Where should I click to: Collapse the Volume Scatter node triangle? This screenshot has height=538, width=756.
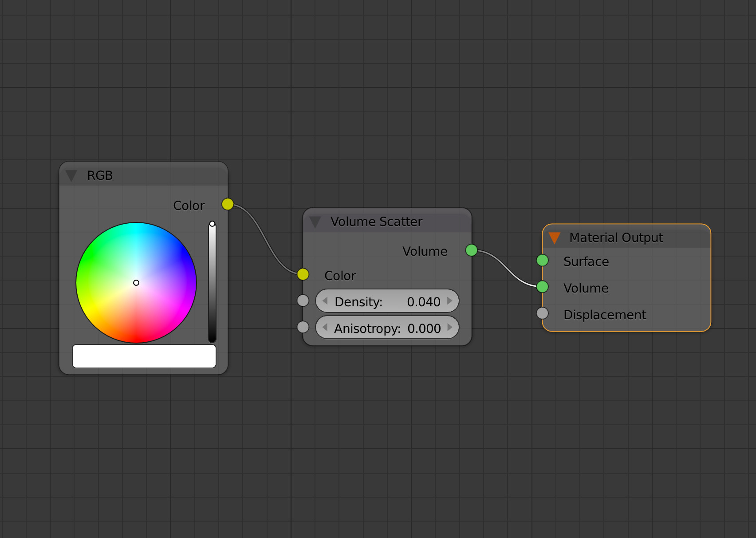(315, 222)
